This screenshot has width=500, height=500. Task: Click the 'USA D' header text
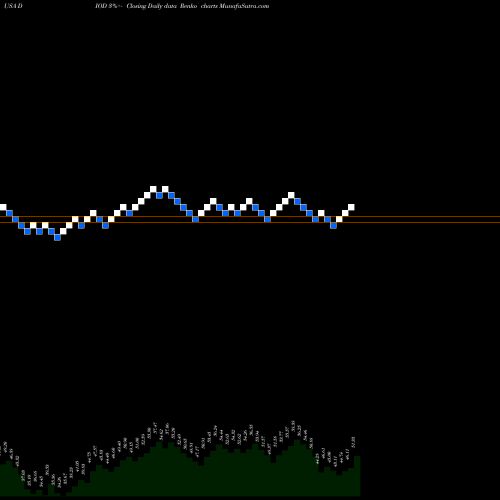coord(13,6)
